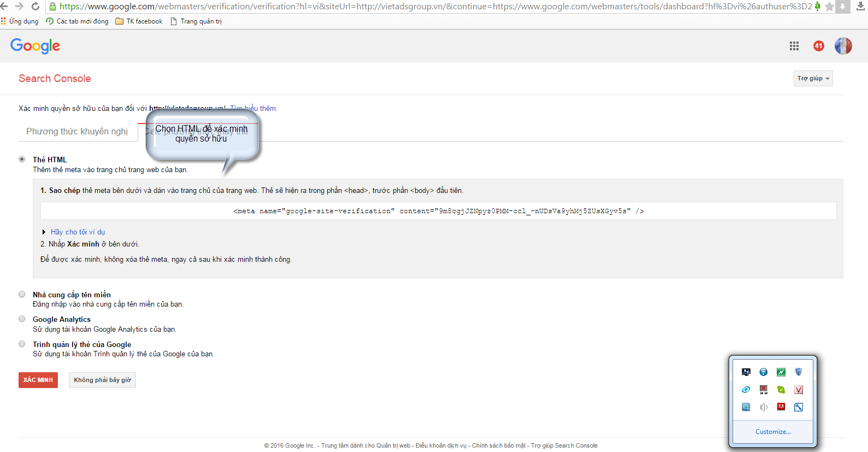
Task: Open the Google apps grid
Action: [794, 46]
